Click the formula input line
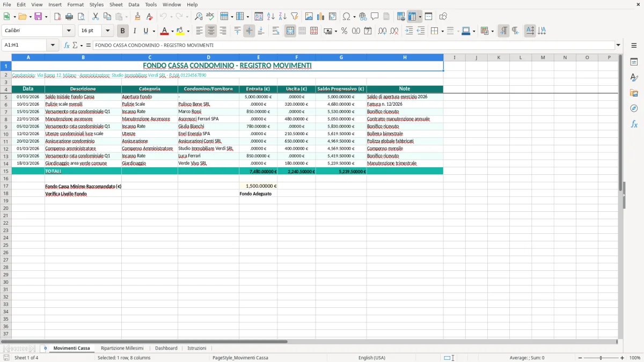The height and width of the screenshot is (362, 644). coord(353,45)
